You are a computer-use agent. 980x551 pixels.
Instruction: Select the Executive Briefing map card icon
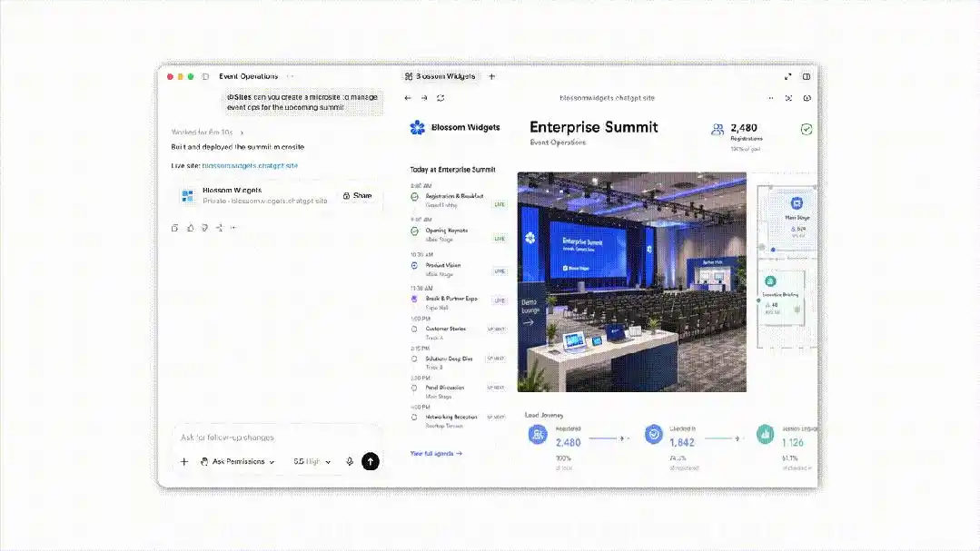click(x=770, y=281)
